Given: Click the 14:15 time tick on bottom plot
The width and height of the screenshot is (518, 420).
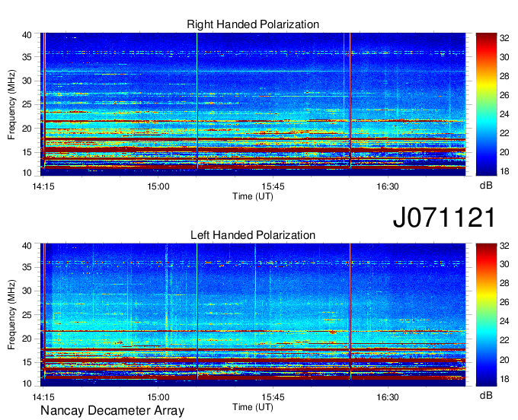Looking at the screenshot, I should point(43,397).
